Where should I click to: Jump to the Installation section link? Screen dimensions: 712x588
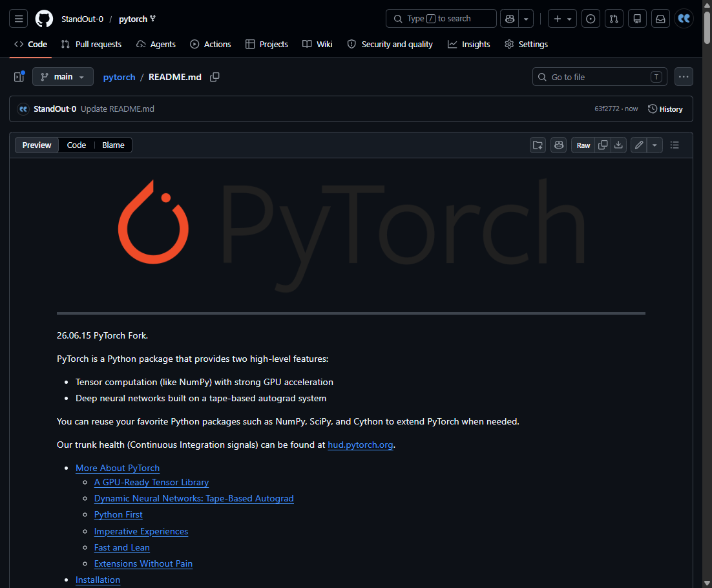click(x=98, y=580)
